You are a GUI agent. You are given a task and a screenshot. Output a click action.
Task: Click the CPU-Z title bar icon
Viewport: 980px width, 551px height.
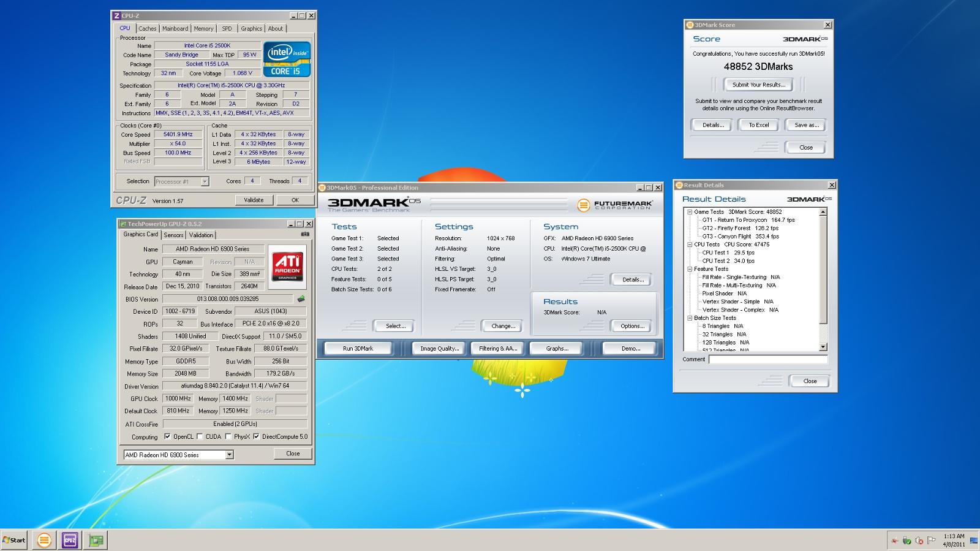116,16
